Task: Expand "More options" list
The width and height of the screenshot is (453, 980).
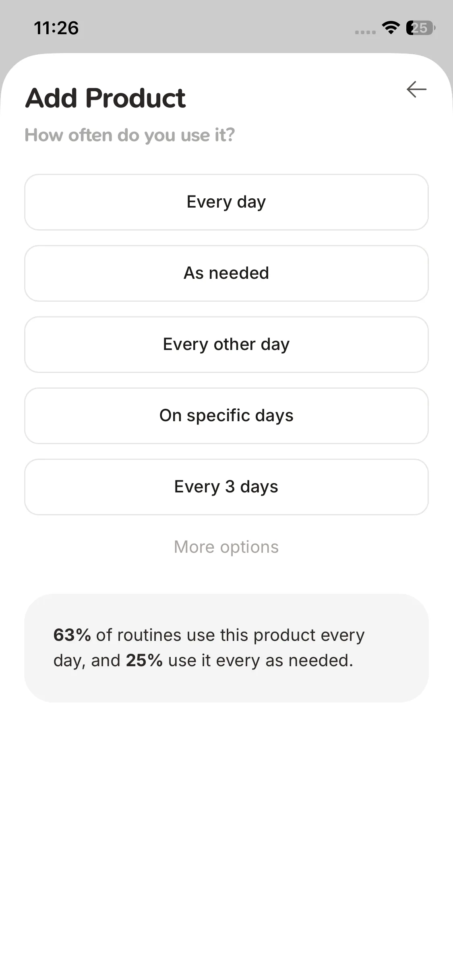Action: coord(226,547)
